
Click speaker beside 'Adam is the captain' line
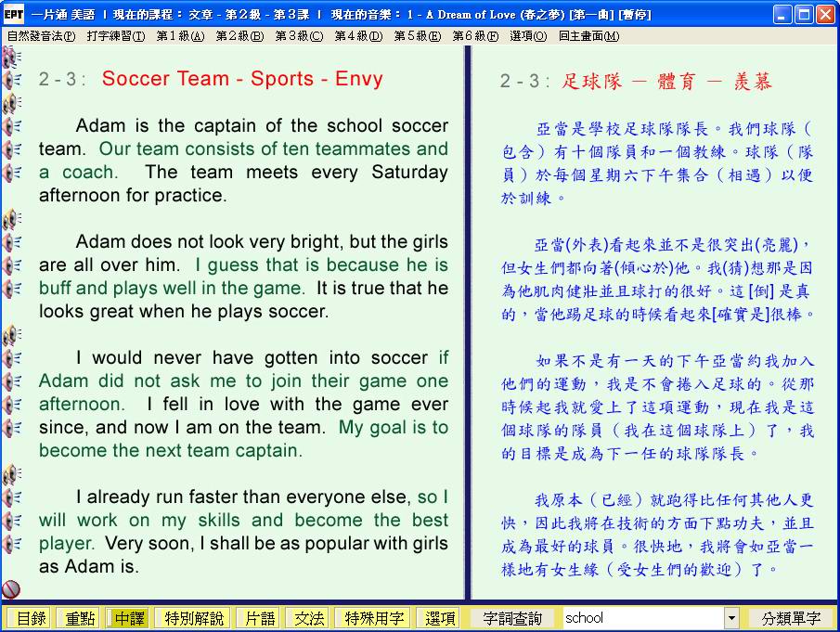pos(11,126)
